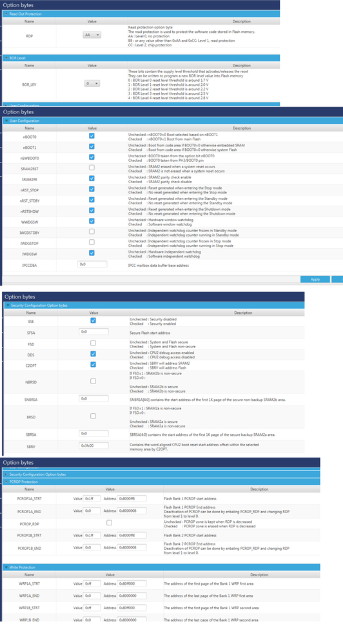Screen dimensions: 343x644
Task: Toggle the nSWBOOT0 checkbox
Action: 92,157
